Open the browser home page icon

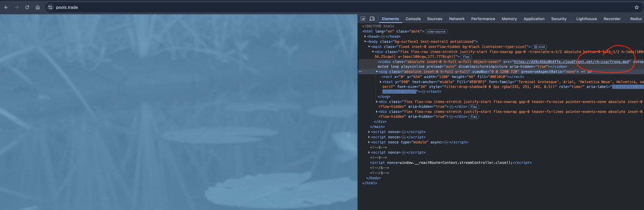tap(38, 8)
